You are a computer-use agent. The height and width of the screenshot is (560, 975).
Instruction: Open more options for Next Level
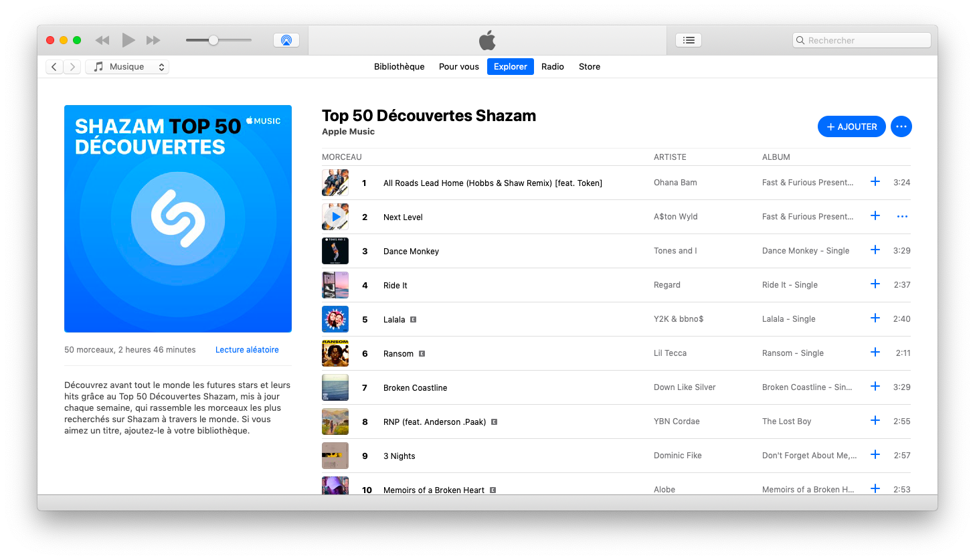tap(902, 217)
